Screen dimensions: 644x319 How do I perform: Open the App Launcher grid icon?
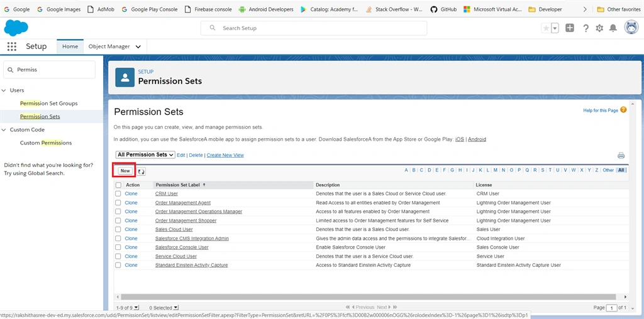12,46
